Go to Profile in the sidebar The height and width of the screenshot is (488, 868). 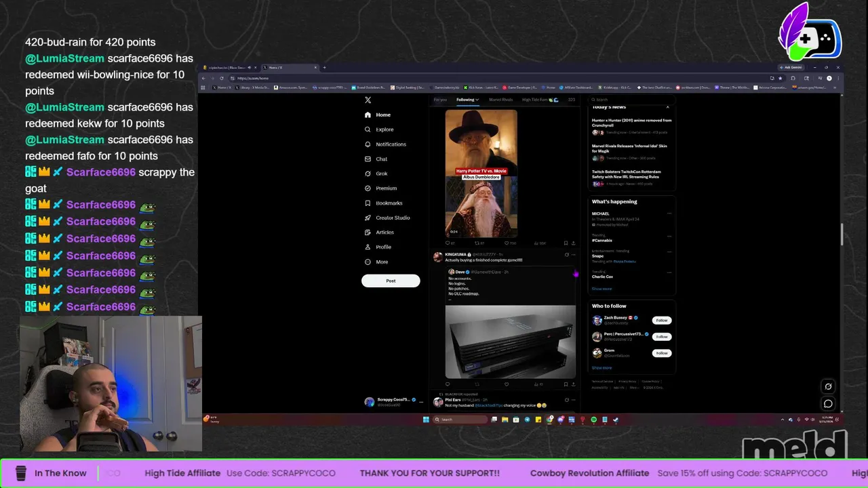point(378,247)
